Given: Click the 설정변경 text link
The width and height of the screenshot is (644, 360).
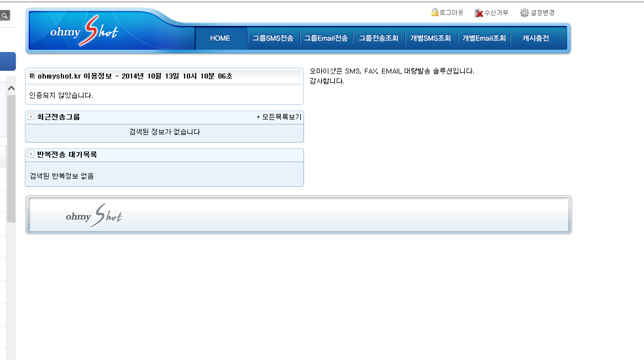Looking at the screenshot, I should (542, 13).
